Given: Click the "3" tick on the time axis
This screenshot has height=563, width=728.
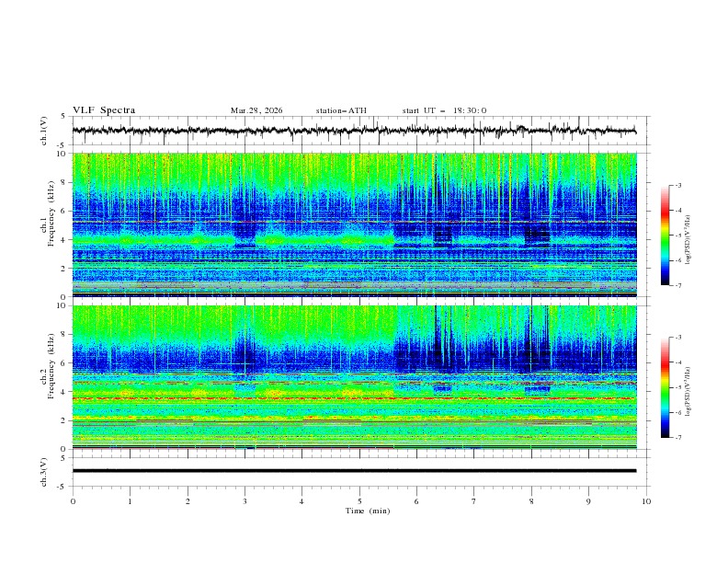Looking at the screenshot, I should [x=245, y=501].
